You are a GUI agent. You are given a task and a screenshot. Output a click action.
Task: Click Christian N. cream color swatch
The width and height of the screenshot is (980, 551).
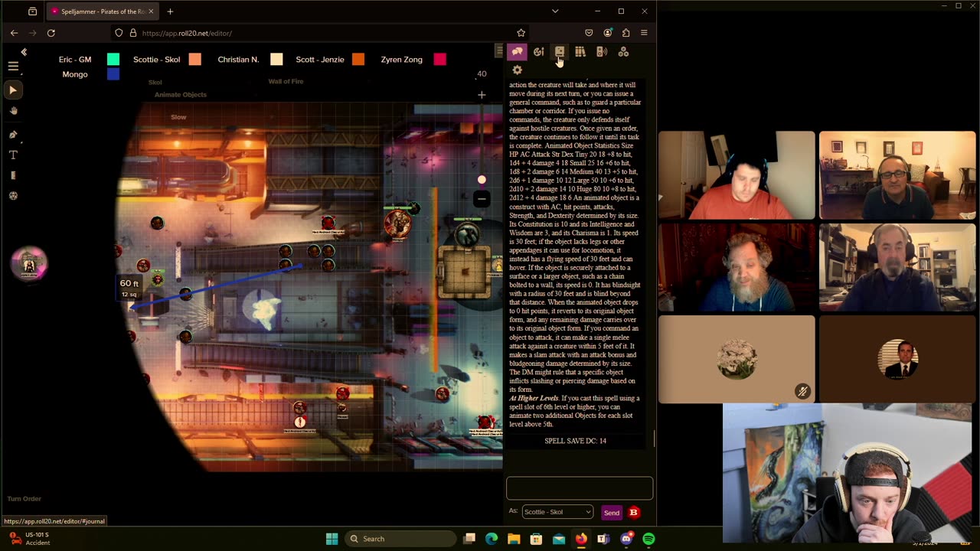click(x=276, y=60)
